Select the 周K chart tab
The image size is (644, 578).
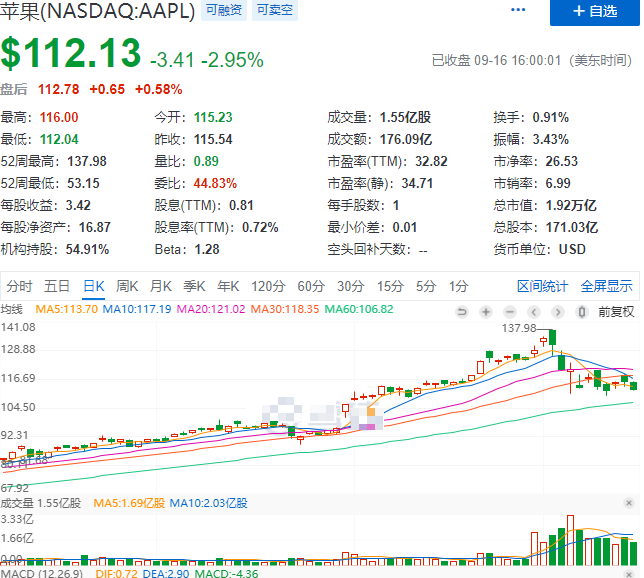[x=127, y=286]
